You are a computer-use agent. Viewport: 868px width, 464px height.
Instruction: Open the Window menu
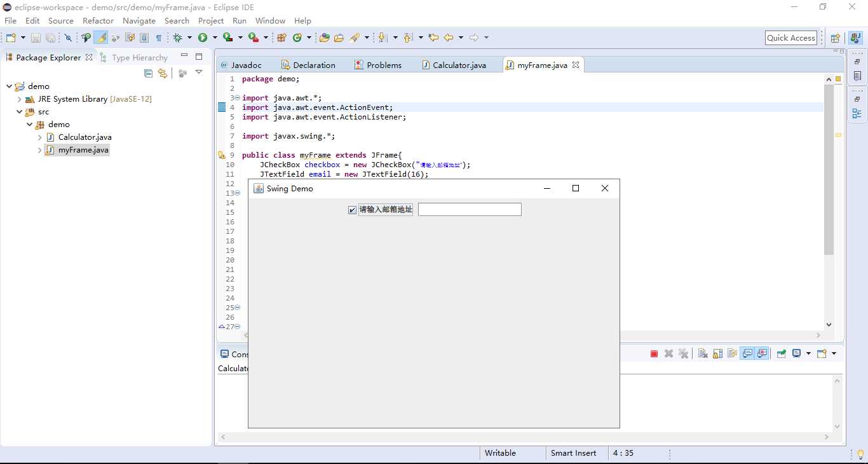270,20
